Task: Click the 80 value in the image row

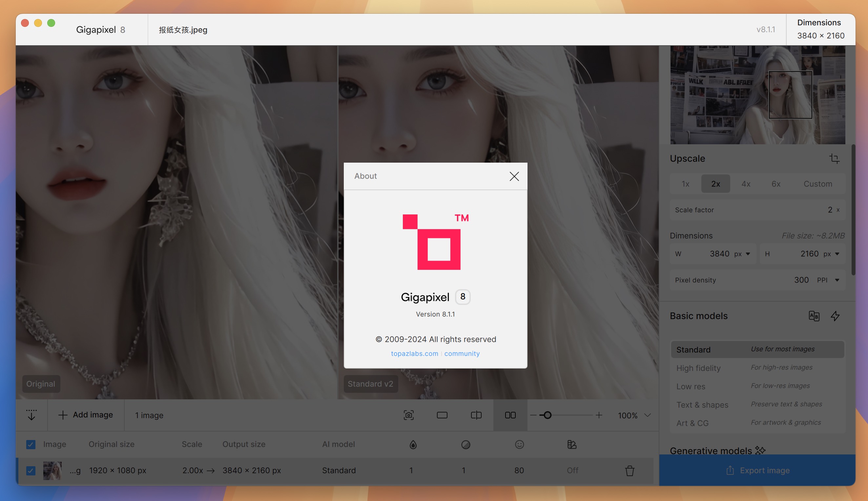Action: 519,471
